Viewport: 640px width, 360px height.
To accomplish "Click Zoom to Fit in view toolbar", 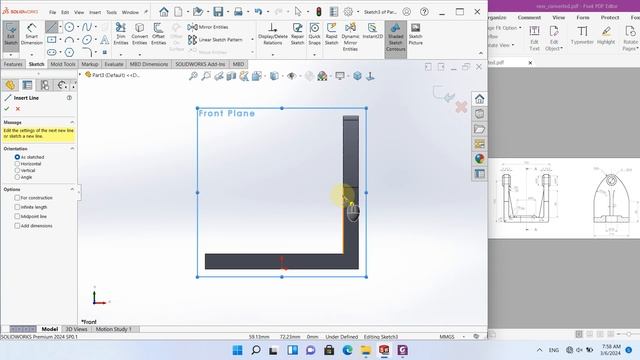I will click(x=193, y=76).
